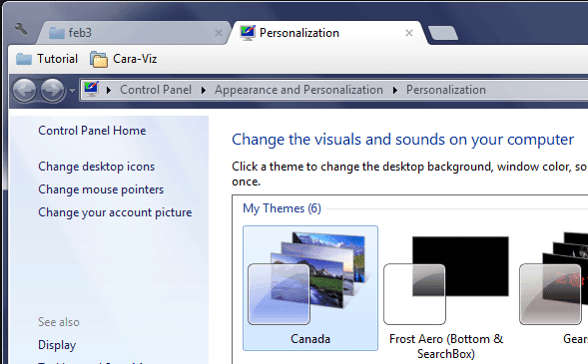Open Change desktop icons link

(97, 167)
